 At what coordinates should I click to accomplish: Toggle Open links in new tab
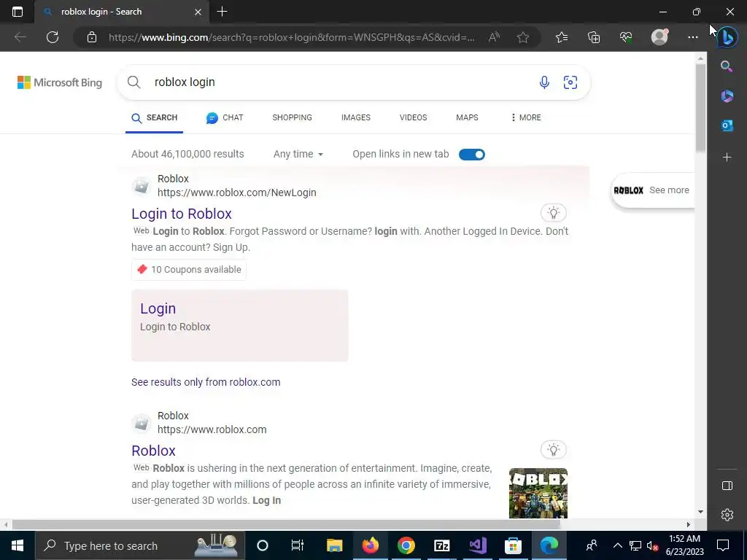tap(472, 155)
